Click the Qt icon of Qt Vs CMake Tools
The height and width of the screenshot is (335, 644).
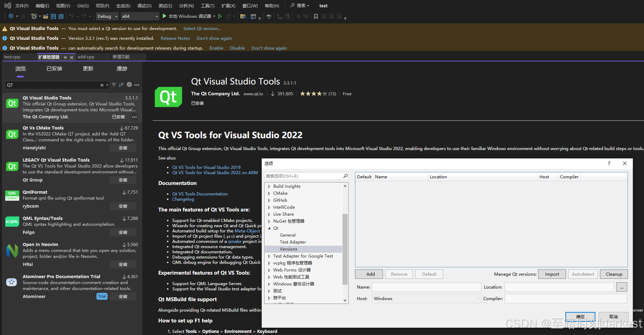click(x=12, y=134)
